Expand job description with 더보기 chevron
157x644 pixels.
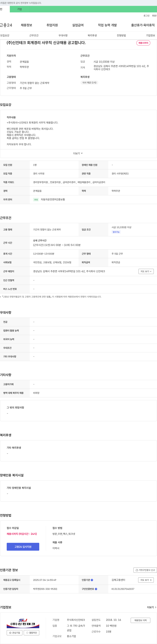pyautogui.click(x=78, y=153)
